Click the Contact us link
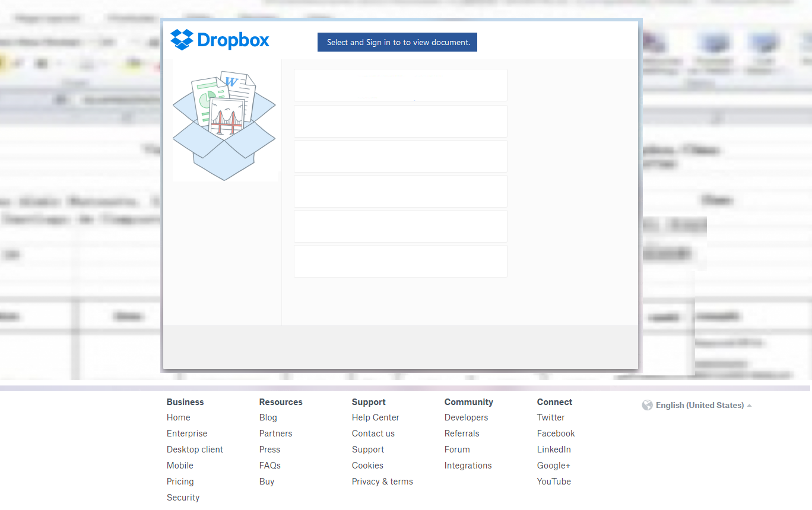812x510 pixels. 373,434
